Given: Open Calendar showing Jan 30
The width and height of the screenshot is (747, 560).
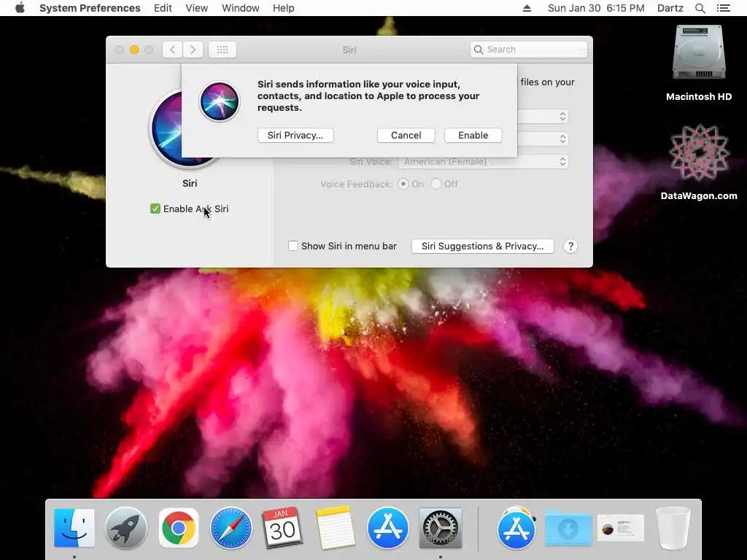Looking at the screenshot, I should (282, 528).
